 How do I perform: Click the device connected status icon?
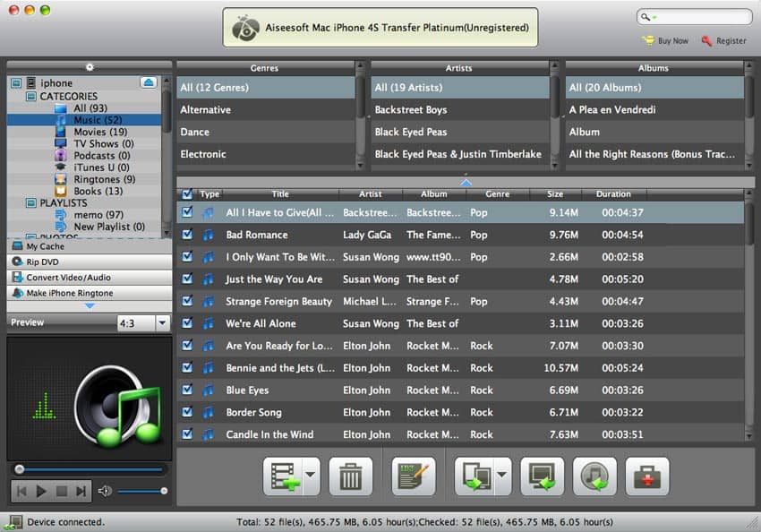(13, 522)
